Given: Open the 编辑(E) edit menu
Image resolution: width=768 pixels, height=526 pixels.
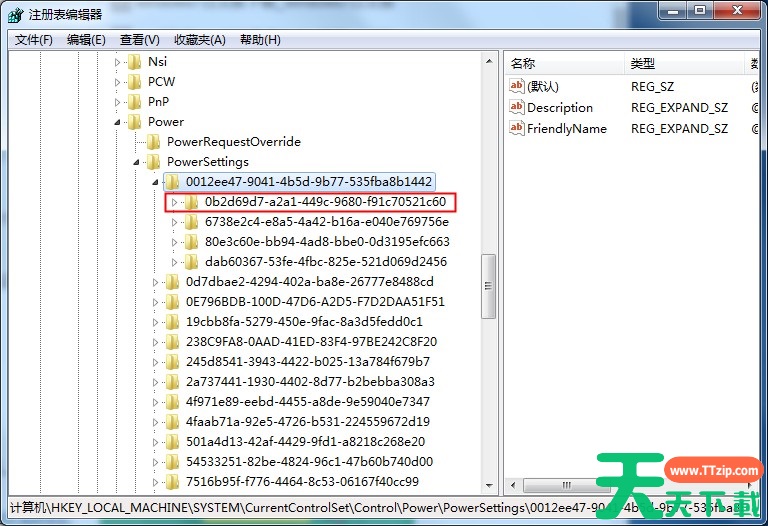Looking at the screenshot, I should [86, 40].
